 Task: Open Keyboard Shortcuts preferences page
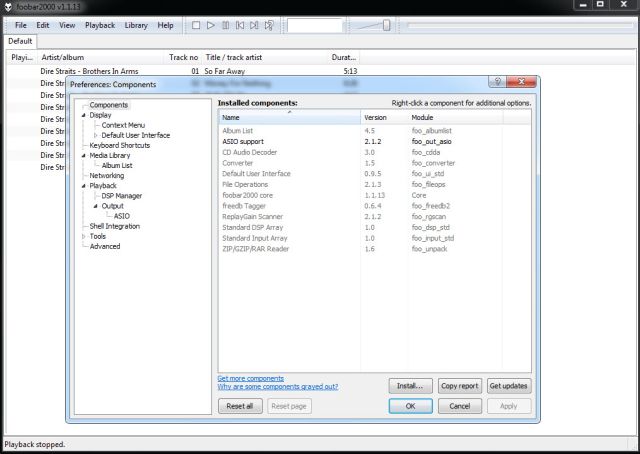tap(120, 145)
